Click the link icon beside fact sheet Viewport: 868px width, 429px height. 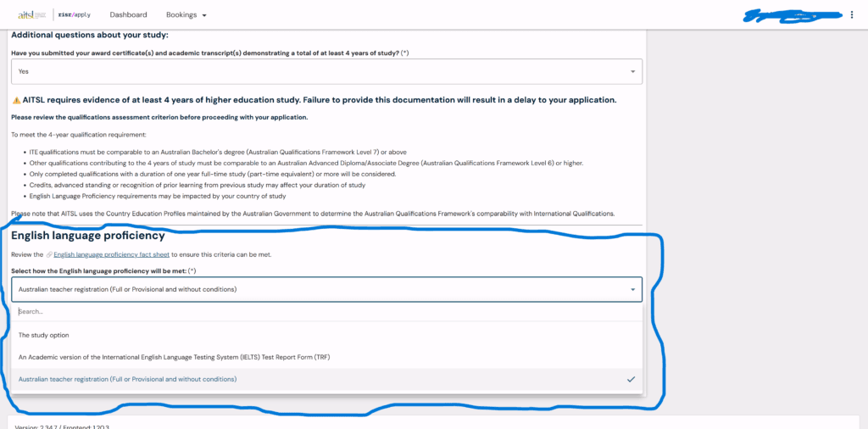49,254
